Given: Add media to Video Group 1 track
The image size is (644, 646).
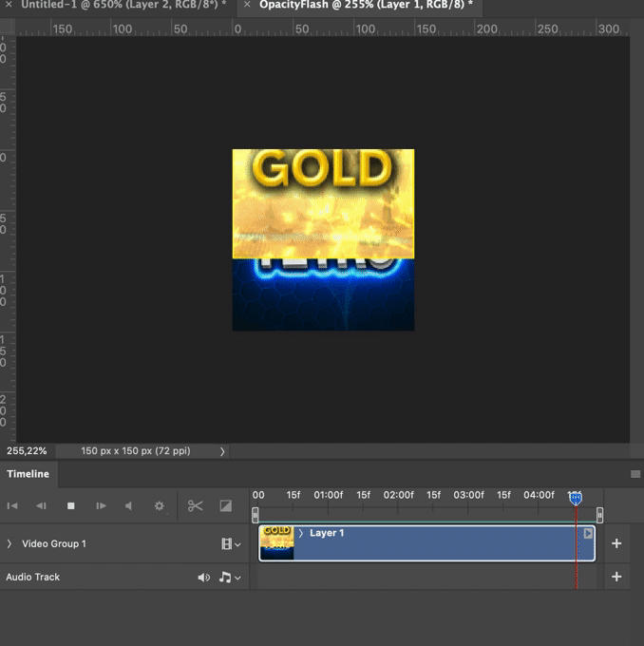Looking at the screenshot, I should [x=616, y=543].
